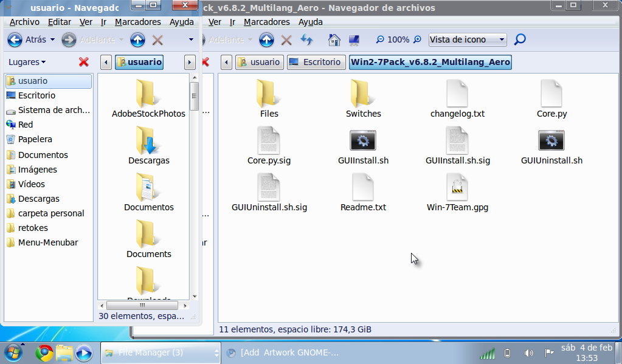Click left path arrow in Win2-7Pack window
The height and width of the screenshot is (364, 622).
[x=227, y=62]
